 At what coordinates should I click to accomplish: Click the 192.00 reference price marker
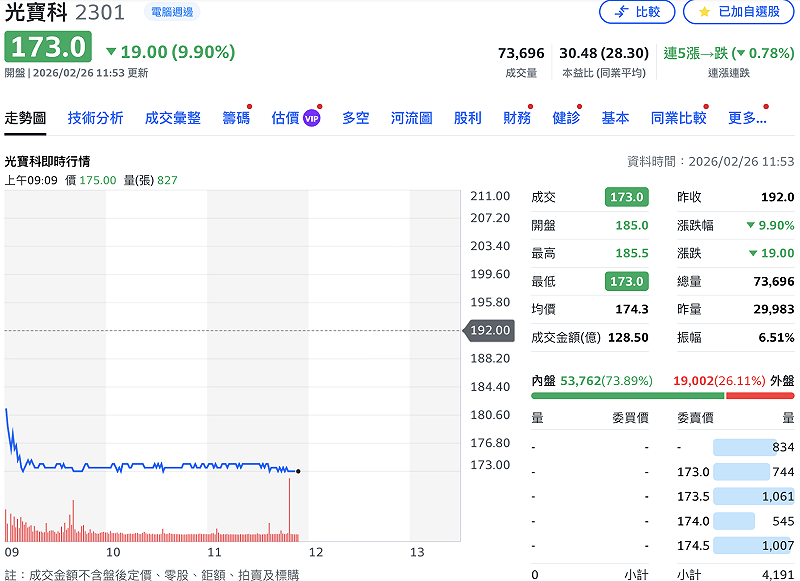click(x=490, y=330)
